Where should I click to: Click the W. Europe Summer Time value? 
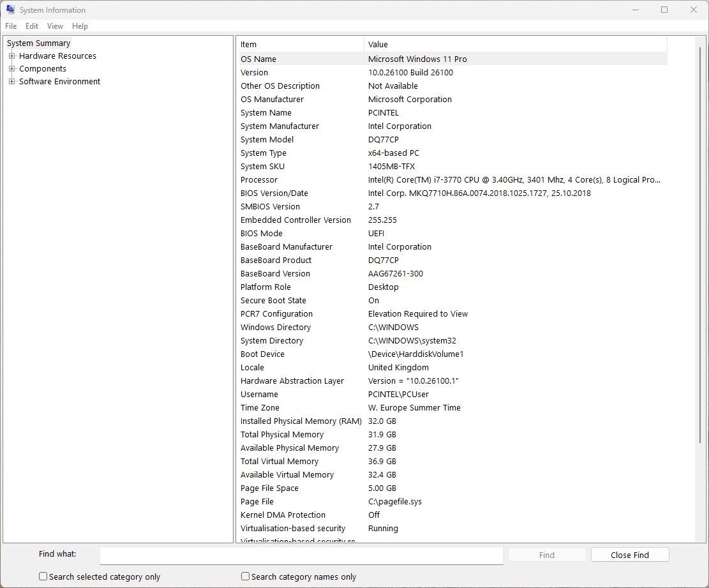click(414, 408)
